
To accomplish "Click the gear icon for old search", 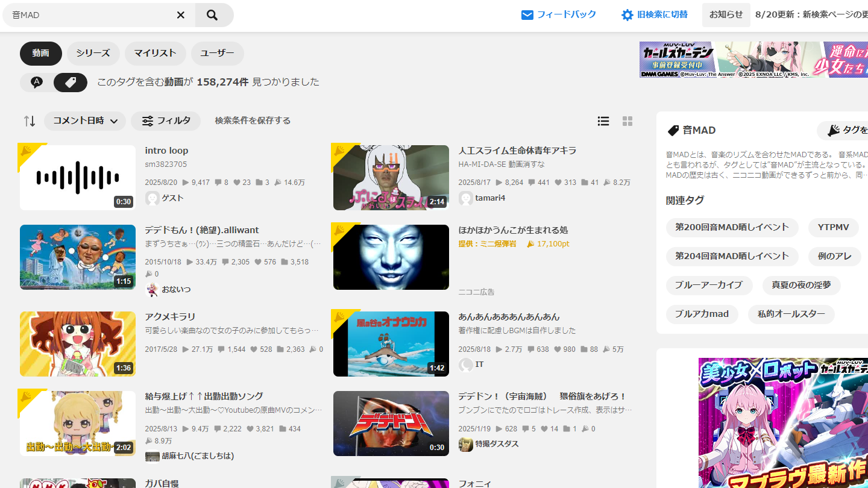I will click(x=627, y=15).
